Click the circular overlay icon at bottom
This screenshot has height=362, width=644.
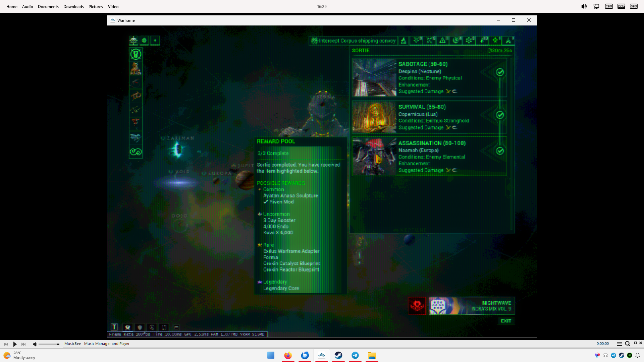click(x=152, y=327)
